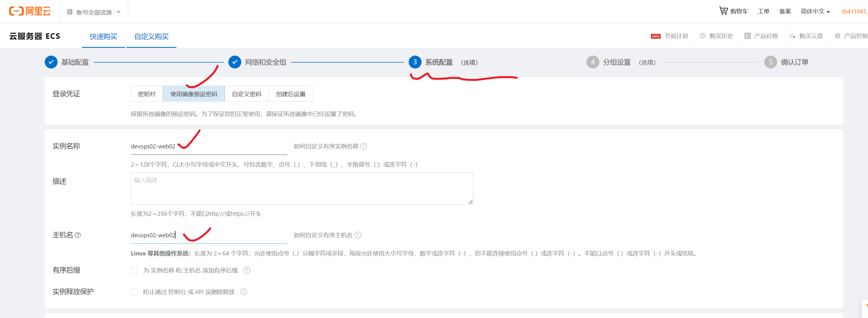
Task: Click help icon next to ordered hostname link
Action: point(358,235)
